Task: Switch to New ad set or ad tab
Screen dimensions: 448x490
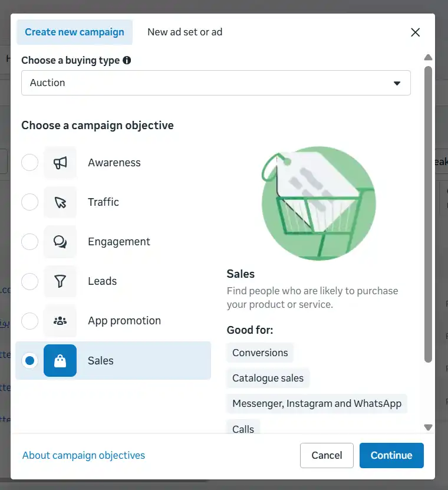Action: click(x=185, y=32)
